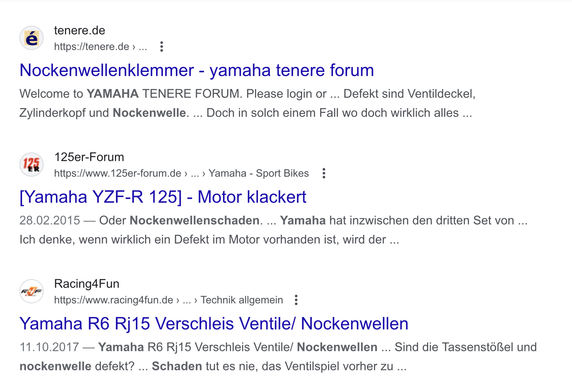The width and height of the screenshot is (572, 392).
Task: Click the snippet line 'Zylinderkopf und Nockenwelle'
Action: (x=246, y=113)
